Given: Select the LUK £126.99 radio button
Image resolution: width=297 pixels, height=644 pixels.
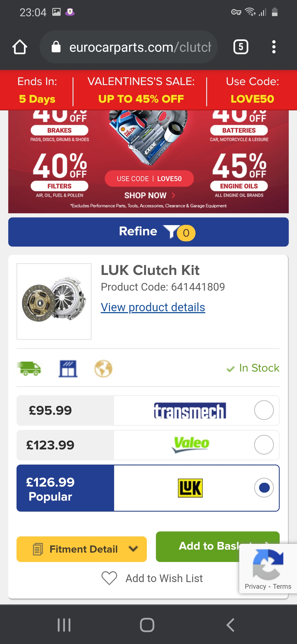Looking at the screenshot, I should [264, 487].
